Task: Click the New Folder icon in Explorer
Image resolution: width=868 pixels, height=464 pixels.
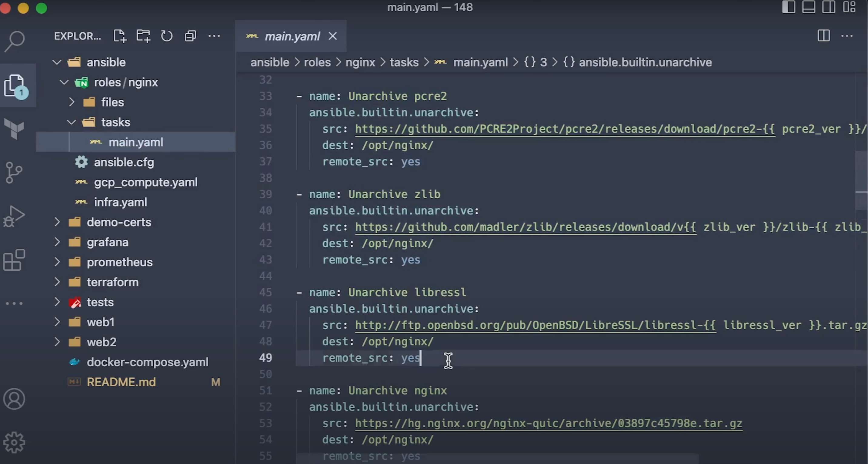Action: (x=143, y=36)
